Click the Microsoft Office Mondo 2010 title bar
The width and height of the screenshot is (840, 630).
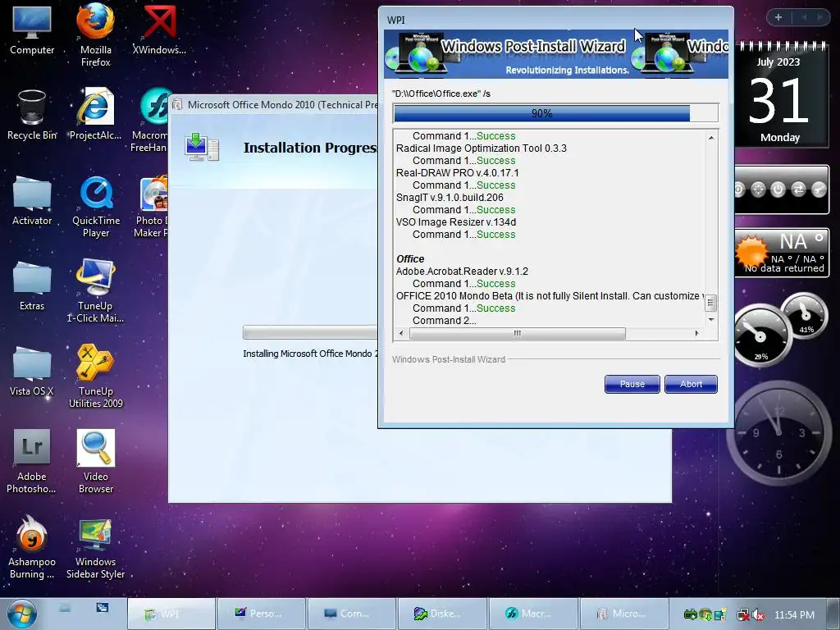[x=274, y=105]
